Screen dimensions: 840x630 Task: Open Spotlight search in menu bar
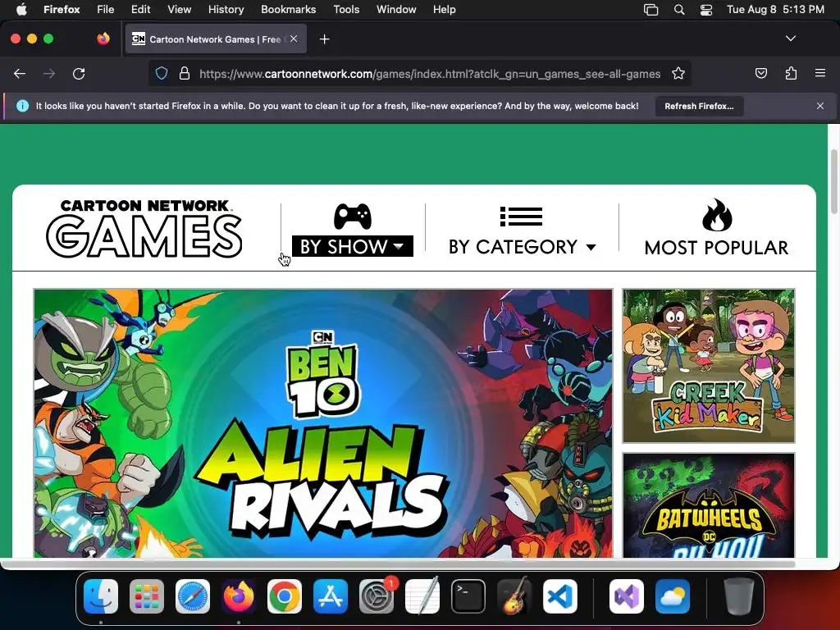(x=678, y=10)
